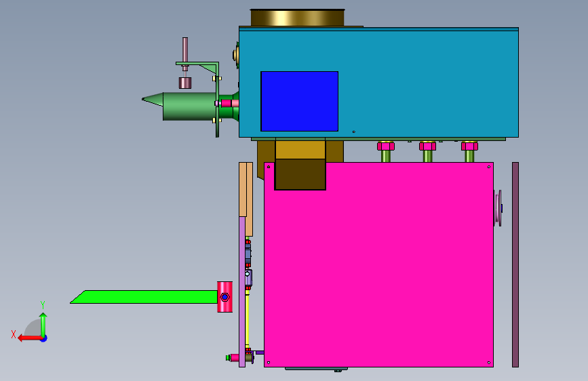Click the blue hex bolt in the red clamp

coord(224,297)
